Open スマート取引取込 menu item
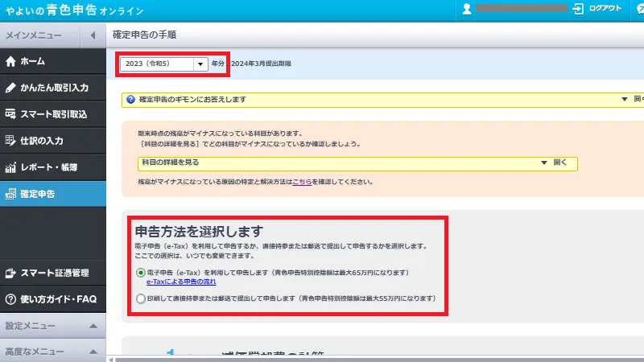644x362 pixels. click(53, 114)
